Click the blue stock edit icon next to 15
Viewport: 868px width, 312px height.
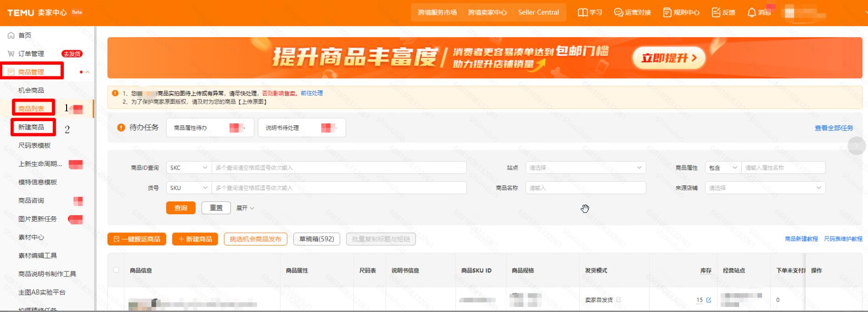[x=709, y=300]
